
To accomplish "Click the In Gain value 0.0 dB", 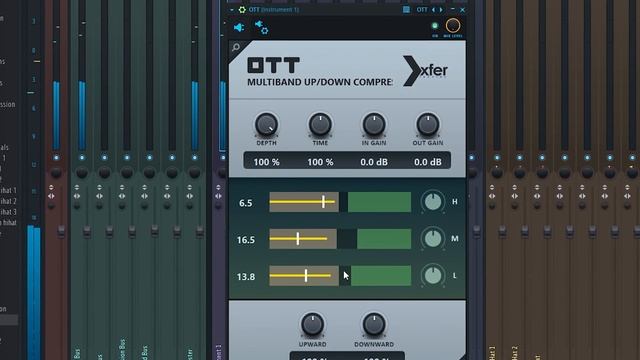I will tap(374, 162).
